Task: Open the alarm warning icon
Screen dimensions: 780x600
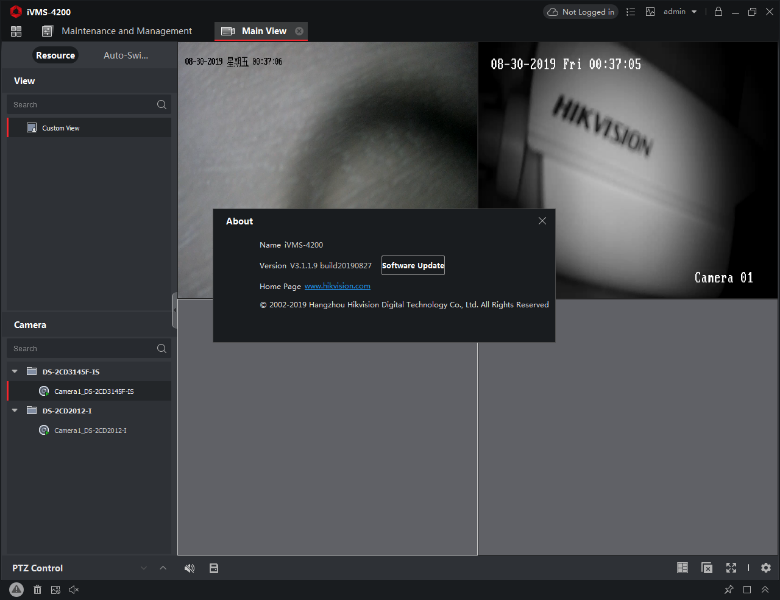Action: (x=16, y=590)
